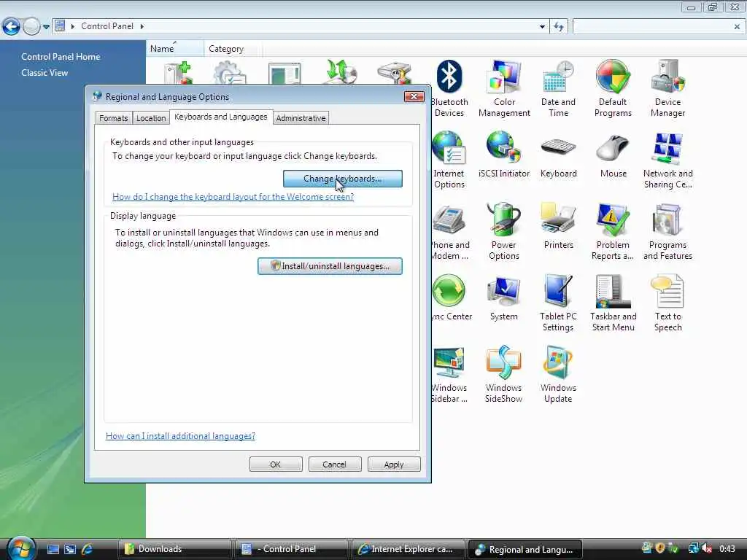Expand breadcrumb arrow after Control Panel
Screen dimensions: 747x560
pyautogui.click(x=142, y=26)
